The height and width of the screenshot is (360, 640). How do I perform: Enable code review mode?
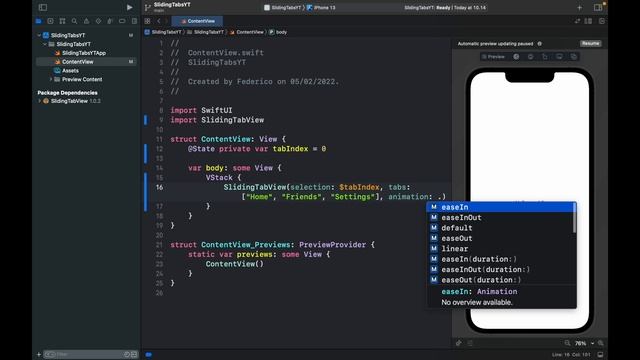[577, 21]
